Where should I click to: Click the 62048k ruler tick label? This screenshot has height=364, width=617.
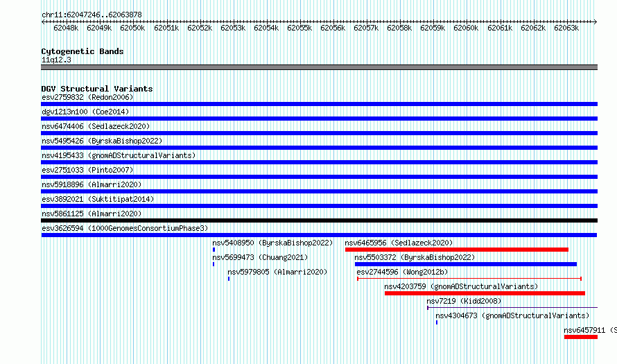[66, 28]
